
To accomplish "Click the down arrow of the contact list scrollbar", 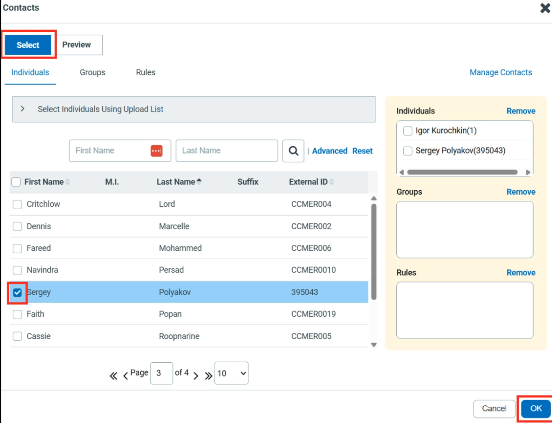I will (x=374, y=345).
